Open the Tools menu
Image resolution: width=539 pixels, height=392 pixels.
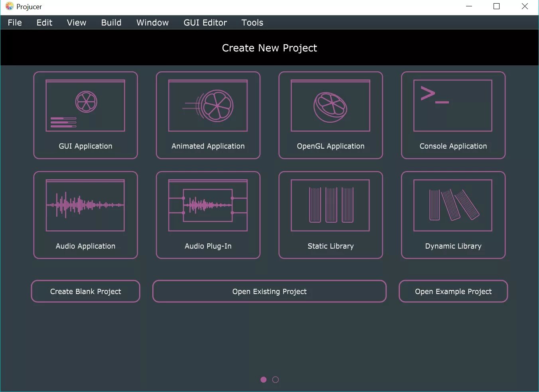click(x=252, y=23)
